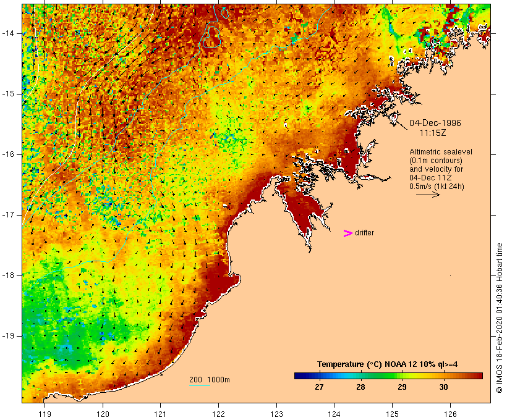This screenshot has height=420, width=507.
Task: Click the longitude axis label '121'
Action: coord(160,414)
